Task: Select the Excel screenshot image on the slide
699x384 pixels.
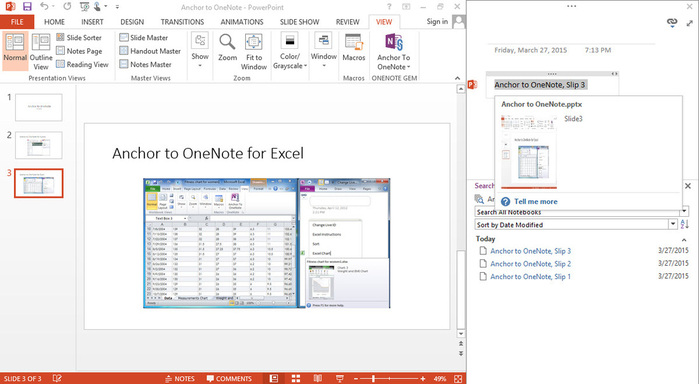Action: pos(267,243)
